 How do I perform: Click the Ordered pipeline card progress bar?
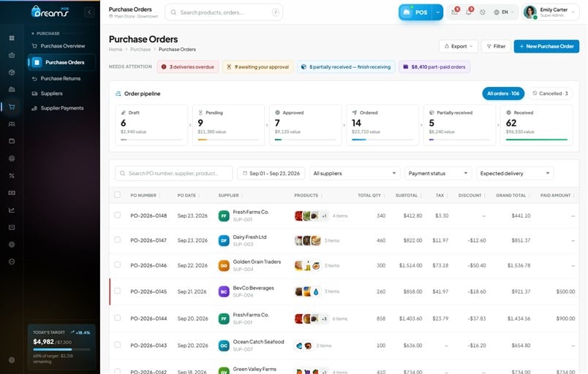[382, 140]
